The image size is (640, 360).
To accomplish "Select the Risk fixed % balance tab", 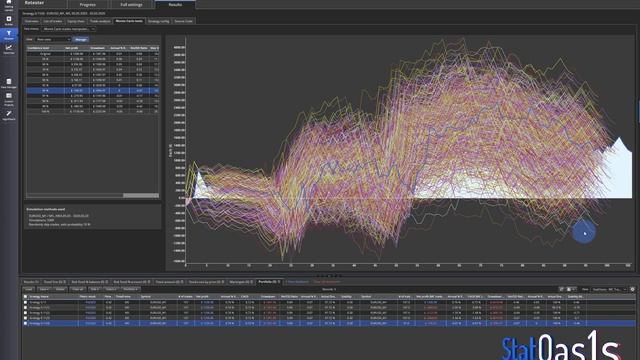I will pos(90,282).
